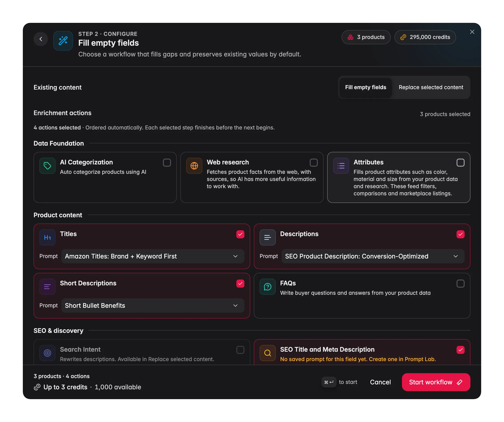Click the purple Short Descriptions icon
This screenshot has width=504, height=422.
tap(47, 287)
